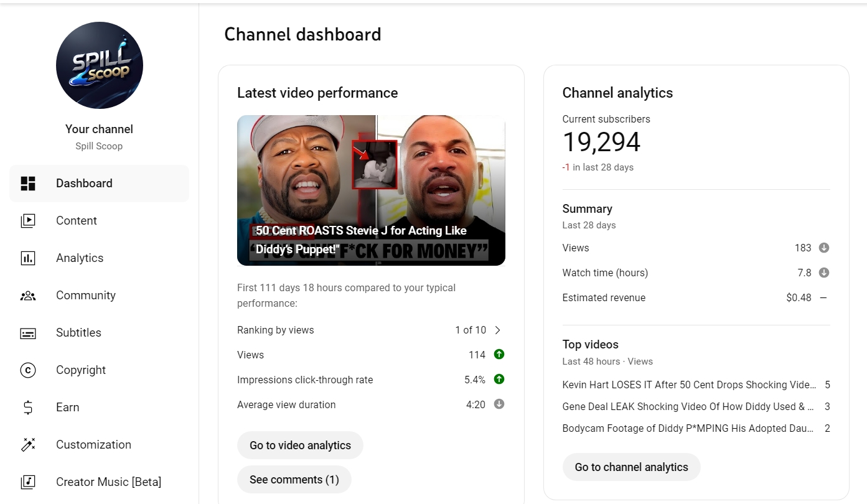Viewport: 867px width, 504px height.
Task: Click the grey down arrow beside Watch time
Action: (824, 273)
